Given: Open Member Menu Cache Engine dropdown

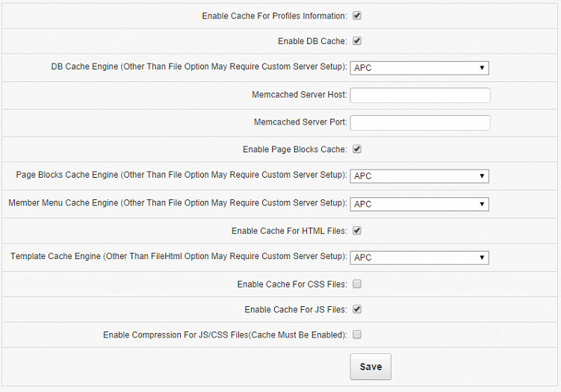Looking at the screenshot, I should 419,204.
